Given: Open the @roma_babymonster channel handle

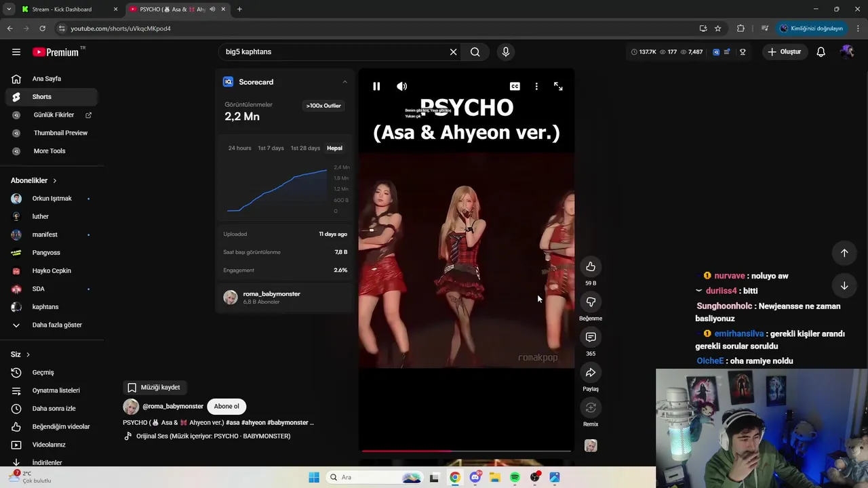Looking at the screenshot, I should click(x=173, y=406).
